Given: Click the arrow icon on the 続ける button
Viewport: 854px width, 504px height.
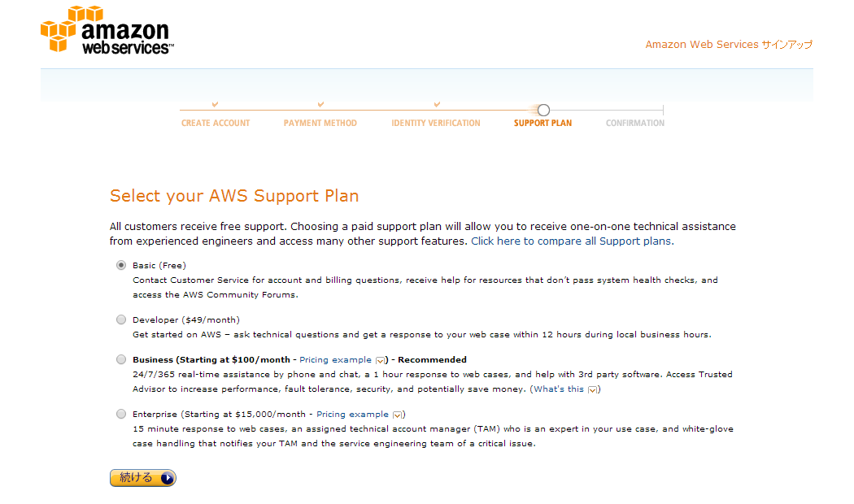Looking at the screenshot, I should click(x=168, y=478).
